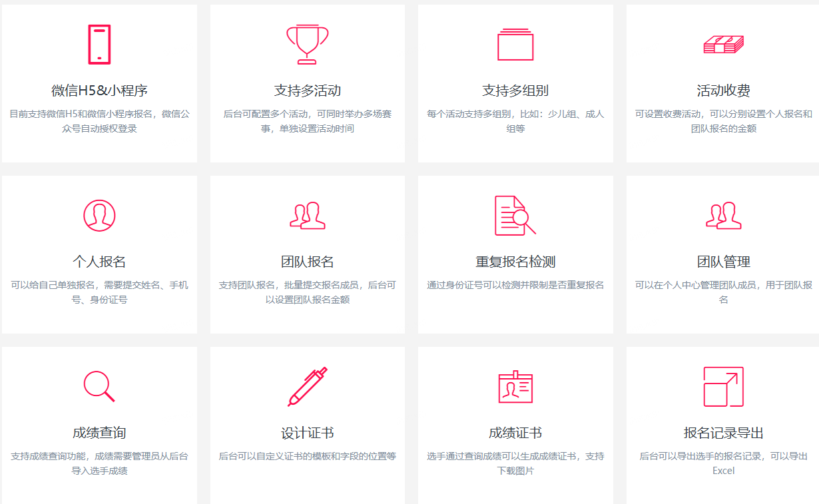The height and width of the screenshot is (504, 819).
Task: Click the description text under 成绩查询
Action: (x=99, y=463)
